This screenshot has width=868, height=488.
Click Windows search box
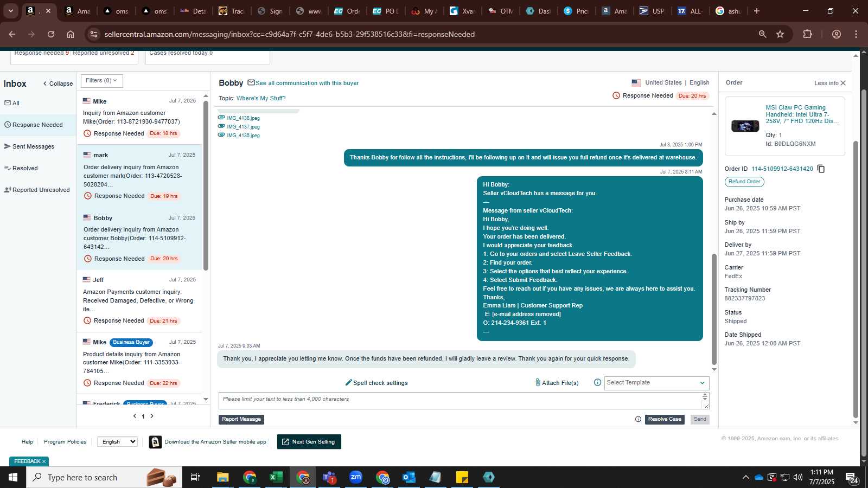tap(104, 477)
